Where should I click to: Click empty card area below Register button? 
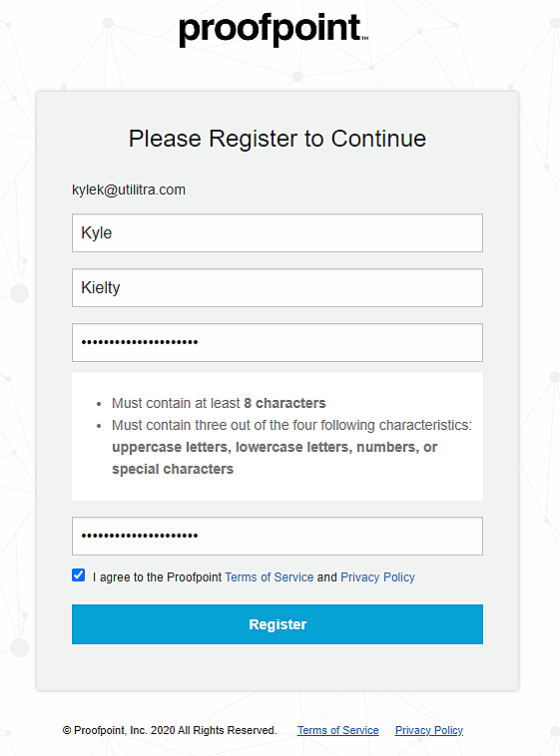pyautogui.click(x=278, y=667)
